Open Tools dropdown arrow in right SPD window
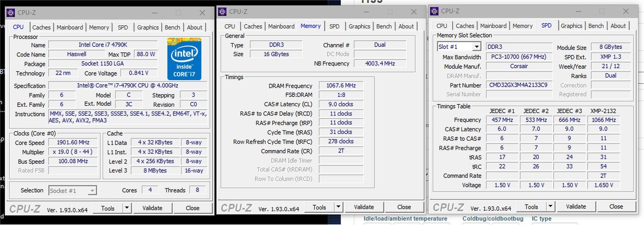This screenshot has width=644, height=225. [550, 207]
